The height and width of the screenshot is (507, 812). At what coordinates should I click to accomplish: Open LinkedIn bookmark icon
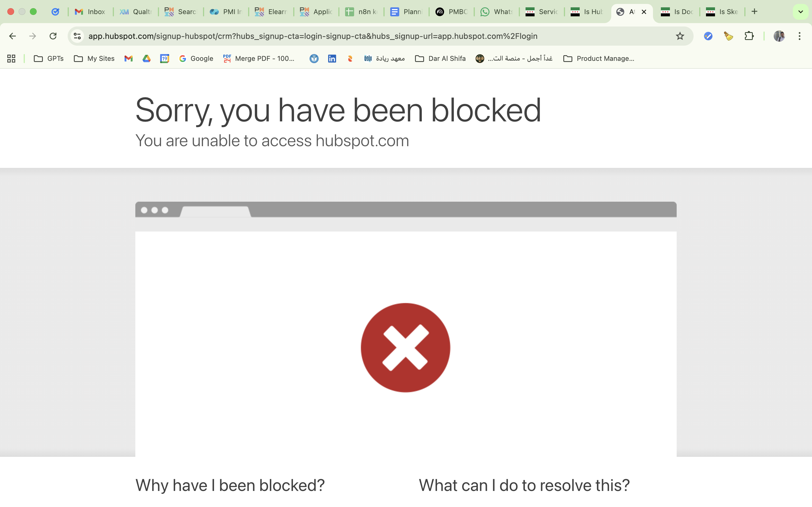pyautogui.click(x=332, y=59)
